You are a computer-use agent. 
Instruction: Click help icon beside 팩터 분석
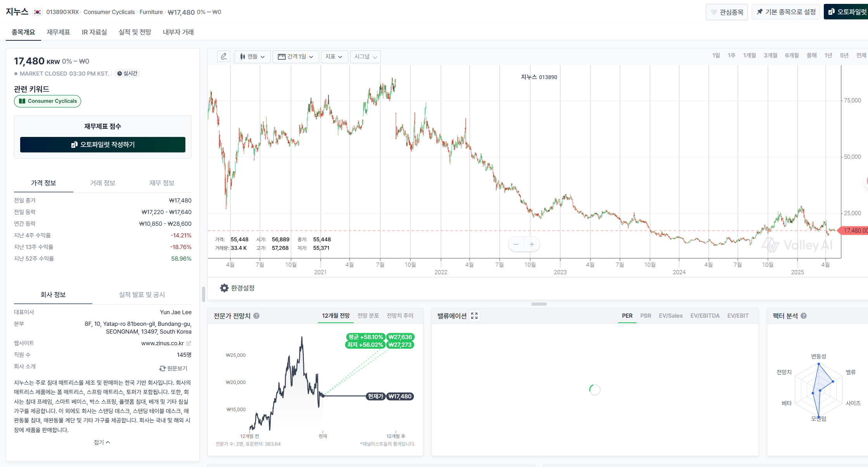click(x=804, y=316)
